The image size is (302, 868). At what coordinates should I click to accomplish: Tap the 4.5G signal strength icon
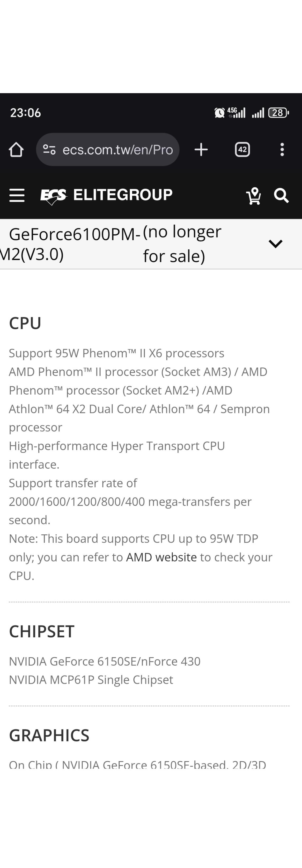236,112
